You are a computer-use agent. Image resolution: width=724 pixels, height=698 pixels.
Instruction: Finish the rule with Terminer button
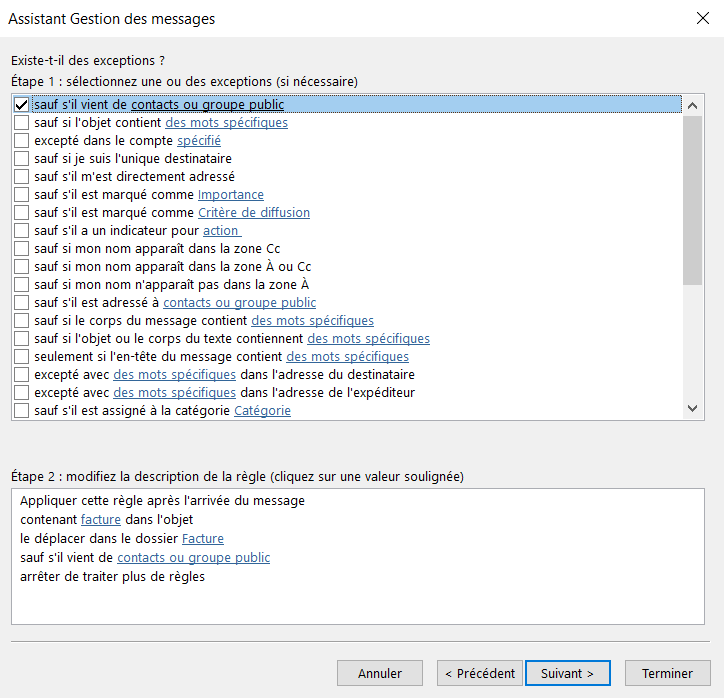coord(668,674)
